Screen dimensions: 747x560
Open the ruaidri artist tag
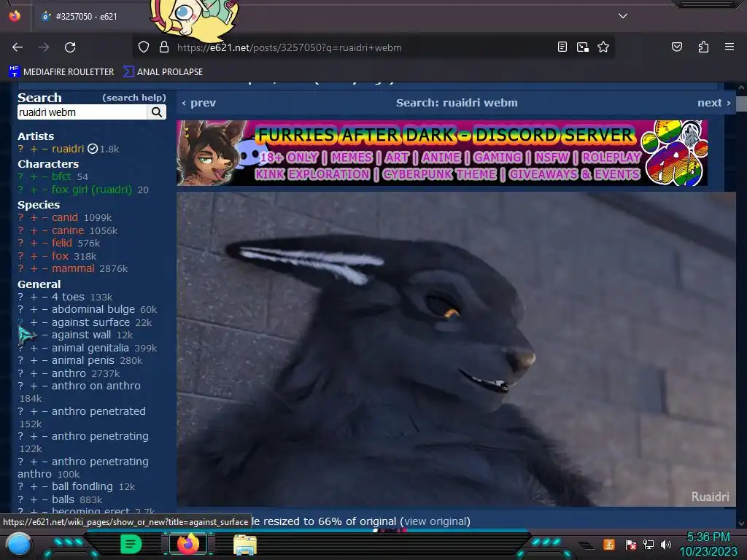(68, 149)
